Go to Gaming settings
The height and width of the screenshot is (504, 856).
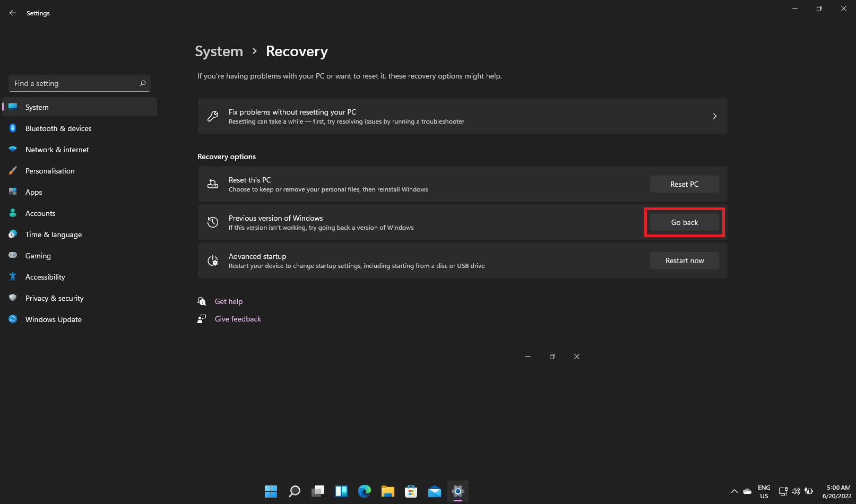80,255
